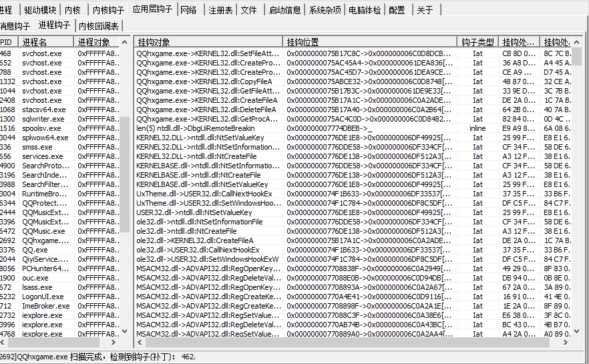Select ole32.dll ntdll.dll:NtSetInformationFile hook row
The height and width of the screenshot is (364, 589).
click(353, 222)
